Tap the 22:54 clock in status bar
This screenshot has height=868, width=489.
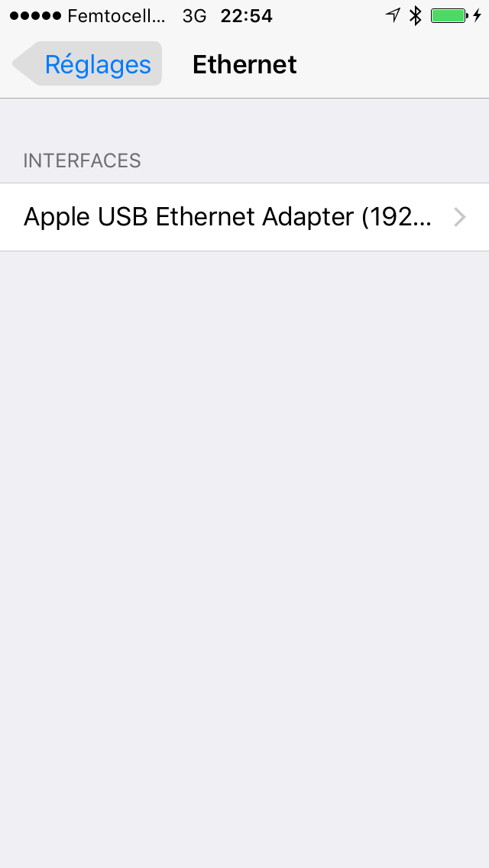tap(247, 16)
